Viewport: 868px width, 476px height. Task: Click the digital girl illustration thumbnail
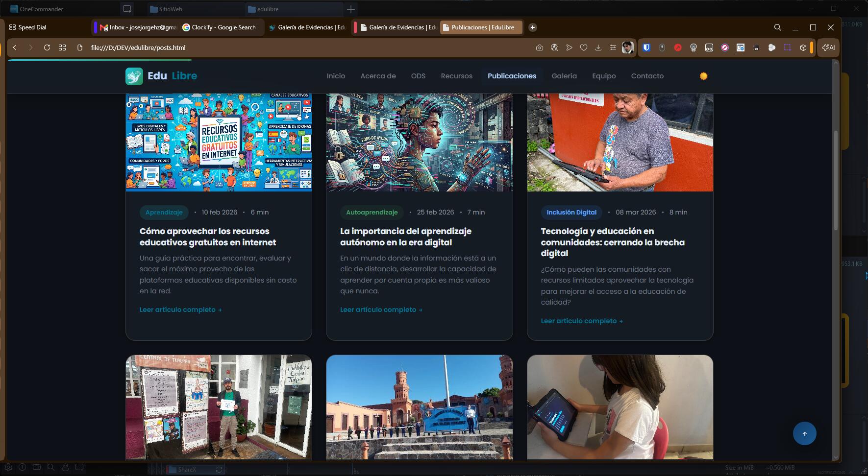pyautogui.click(x=420, y=143)
